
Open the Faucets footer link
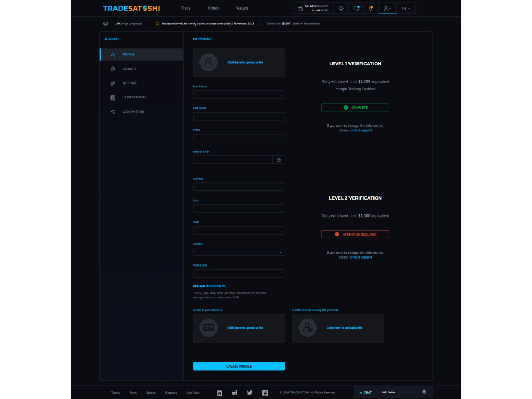pos(171,393)
